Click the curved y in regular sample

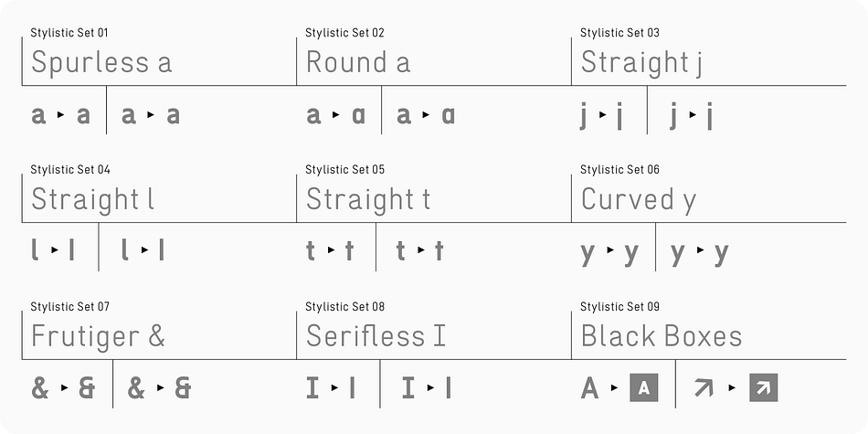pos(721,254)
